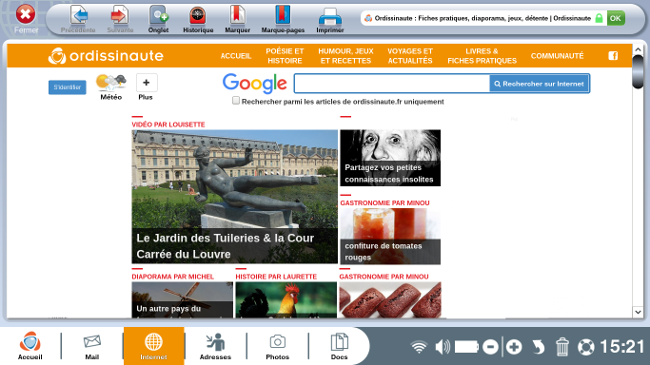Click the undo curved arrow icon
Image resolution: width=650 pixels, height=365 pixels.
[538, 347]
